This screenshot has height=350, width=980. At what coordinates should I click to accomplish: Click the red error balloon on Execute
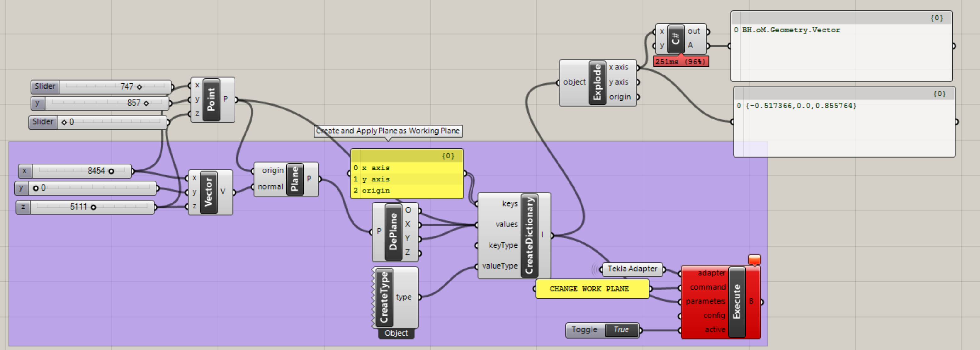pos(754,259)
